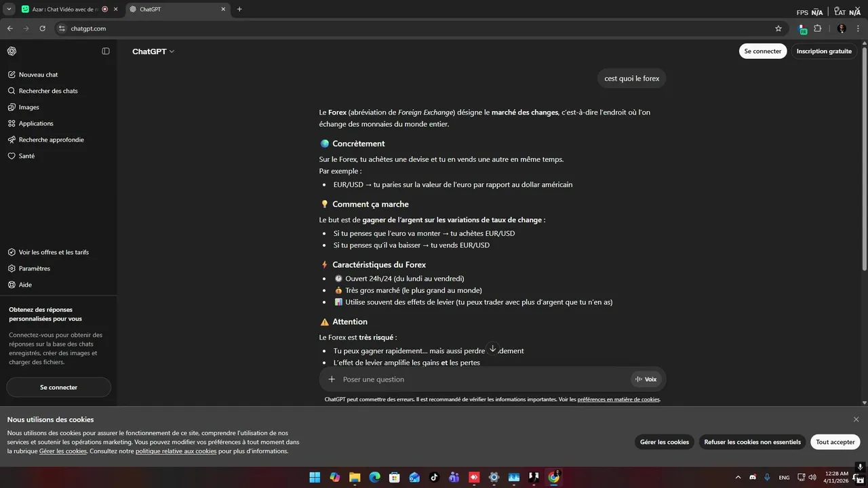
Task: Open Settings gear from taskbar
Action: pos(494,477)
